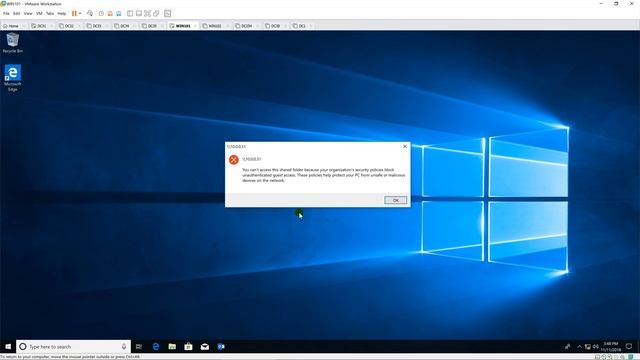Viewport: 640px width, 360px height.
Task: Launch Edge from the taskbar
Action: tap(156, 347)
